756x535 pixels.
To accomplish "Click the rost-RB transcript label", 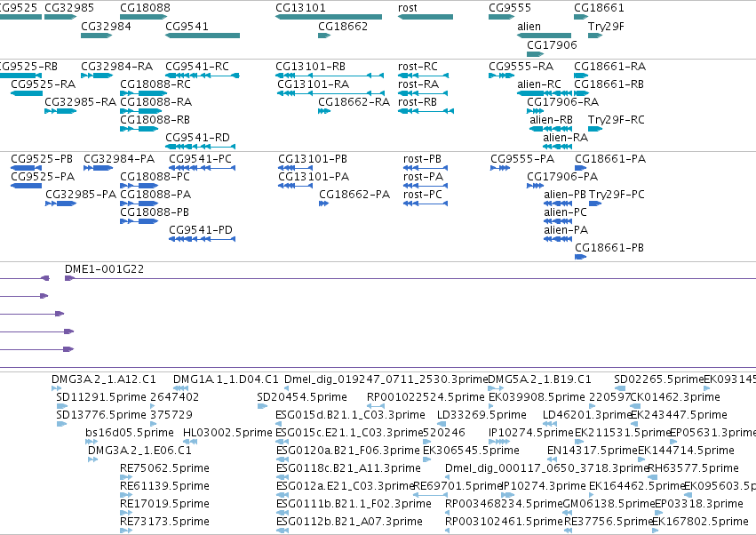I will coord(417,102).
